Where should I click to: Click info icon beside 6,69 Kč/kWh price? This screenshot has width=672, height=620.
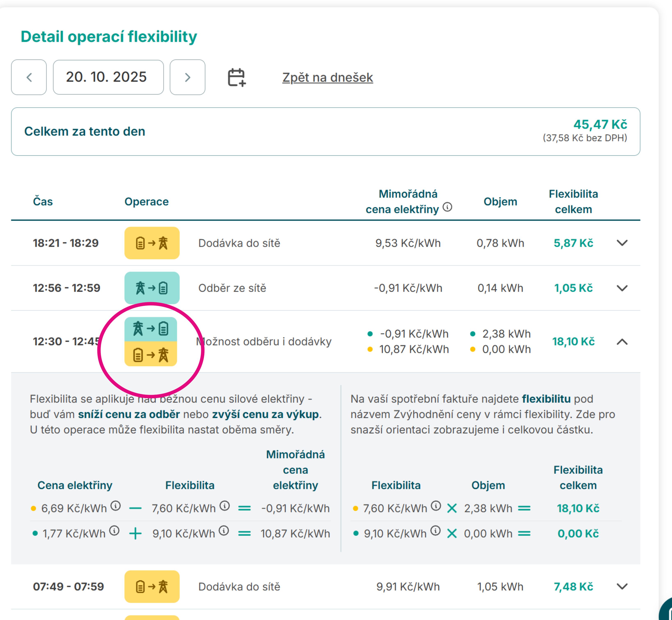[116, 506]
